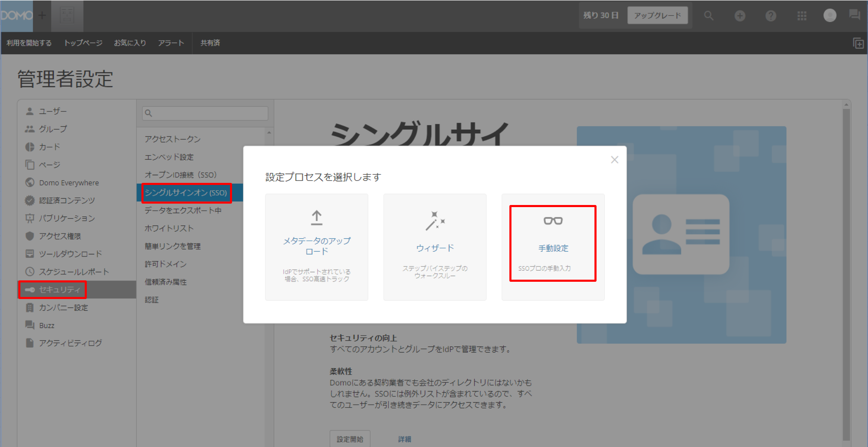Select セキュリティ in sidebar
This screenshot has height=447, width=868.
click(x=77, y=290)
